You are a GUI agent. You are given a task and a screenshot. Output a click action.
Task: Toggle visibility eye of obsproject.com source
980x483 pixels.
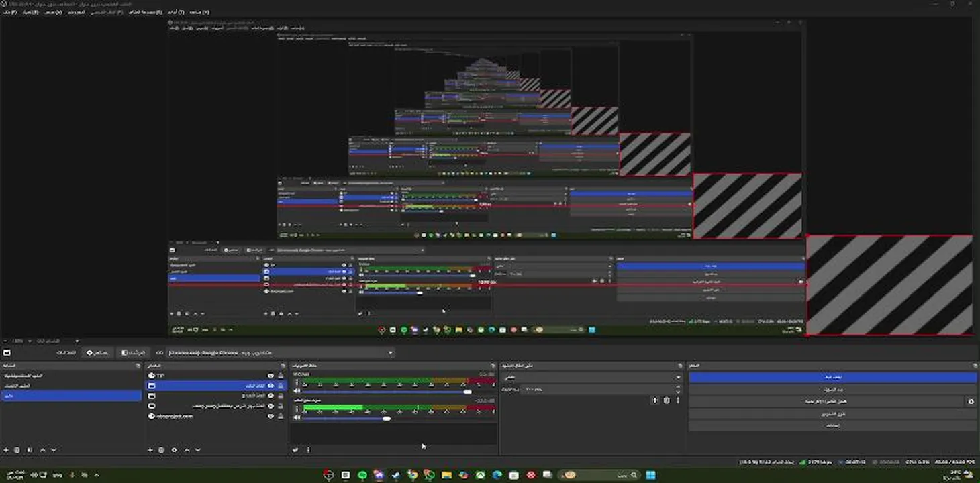pyautogui.click(x=271, y=416)
